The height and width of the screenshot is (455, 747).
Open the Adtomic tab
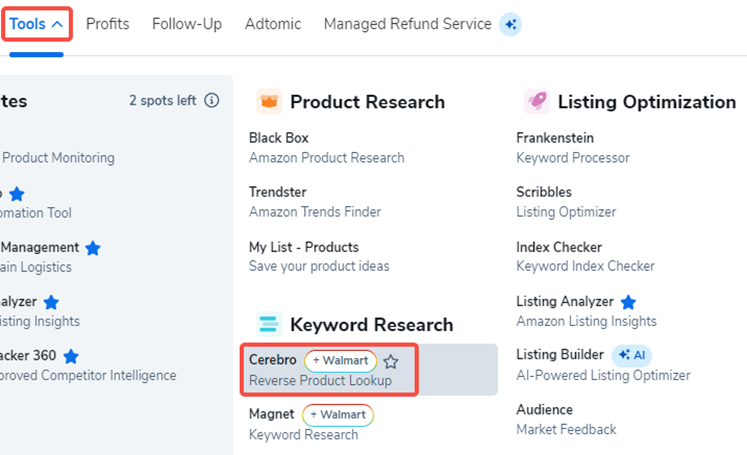(x=273, y=24)
